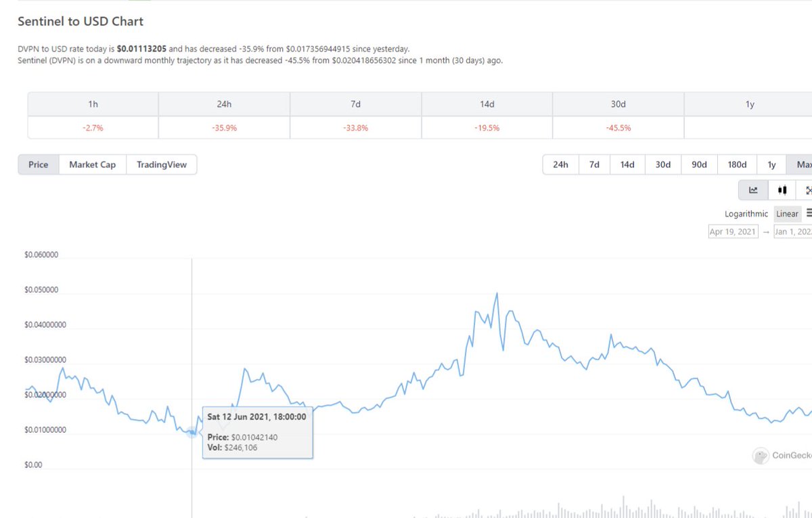
Task: Click the Vol: $246,106 tooltip line
Action: click(x=232, y=448)
